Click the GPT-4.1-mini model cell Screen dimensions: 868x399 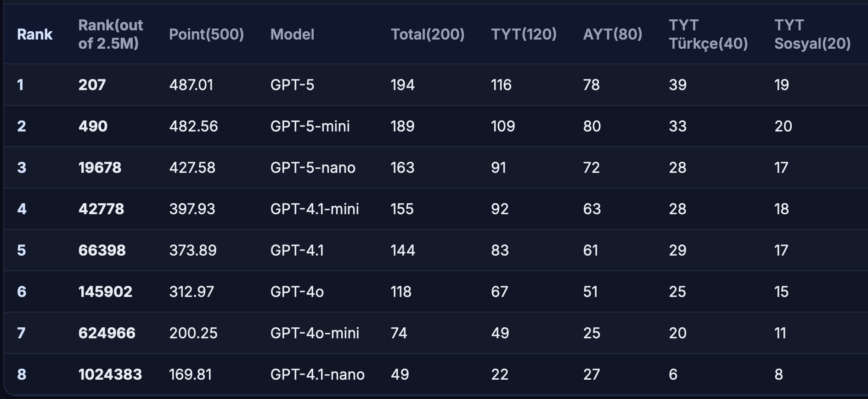pyautogui.click(x=315, y=209)
